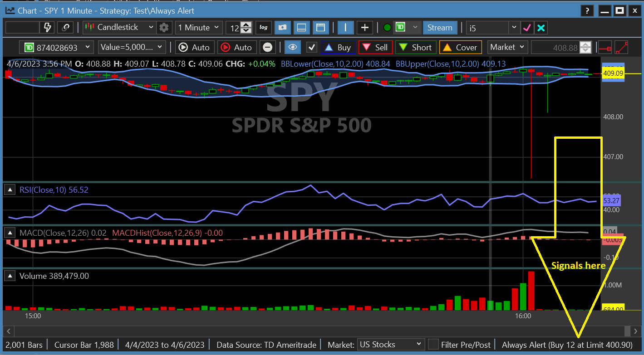The width and height of the screenshot is (644, 355).
Task: Click the horizontal scrollbar thumb
Action: point(626,331)
